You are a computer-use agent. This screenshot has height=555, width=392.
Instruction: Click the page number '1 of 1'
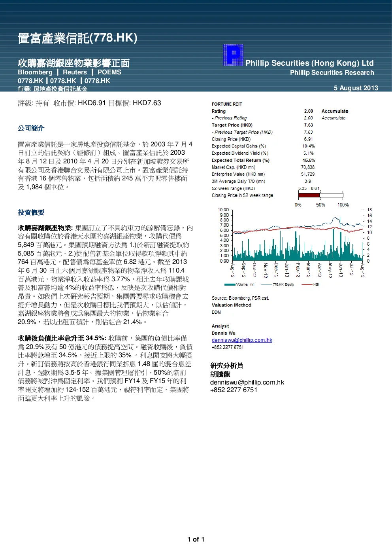[x=196, y=539]
